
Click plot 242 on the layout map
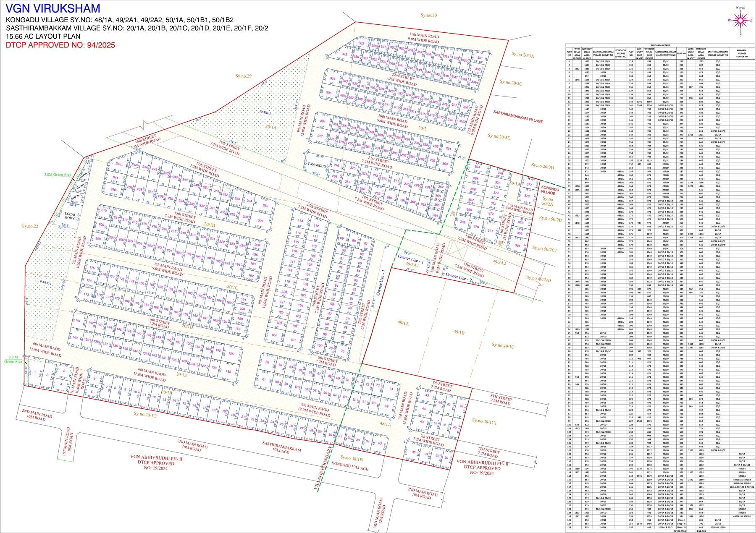[118, 164]
